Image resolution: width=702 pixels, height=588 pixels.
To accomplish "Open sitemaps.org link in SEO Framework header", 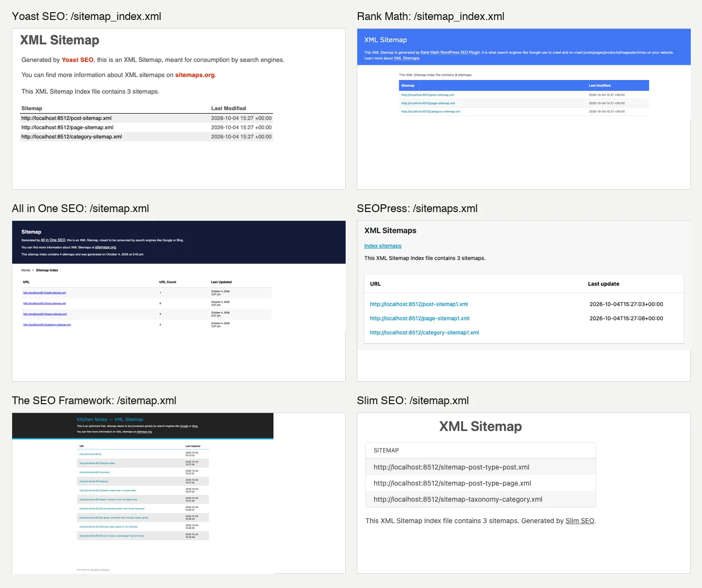I will pos(144,432).
